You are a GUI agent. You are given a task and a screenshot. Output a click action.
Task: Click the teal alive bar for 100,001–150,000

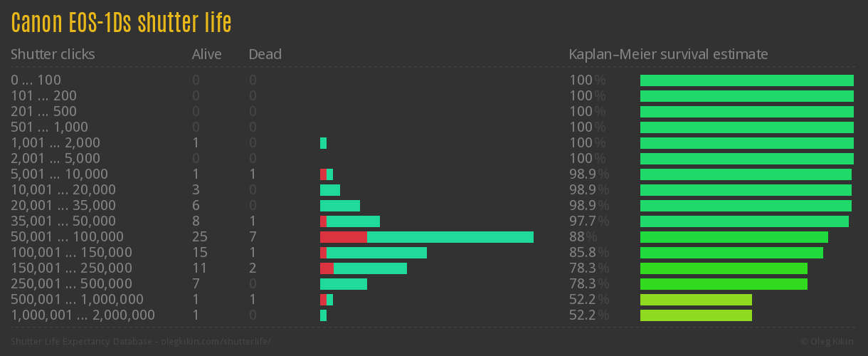point(376,253)
